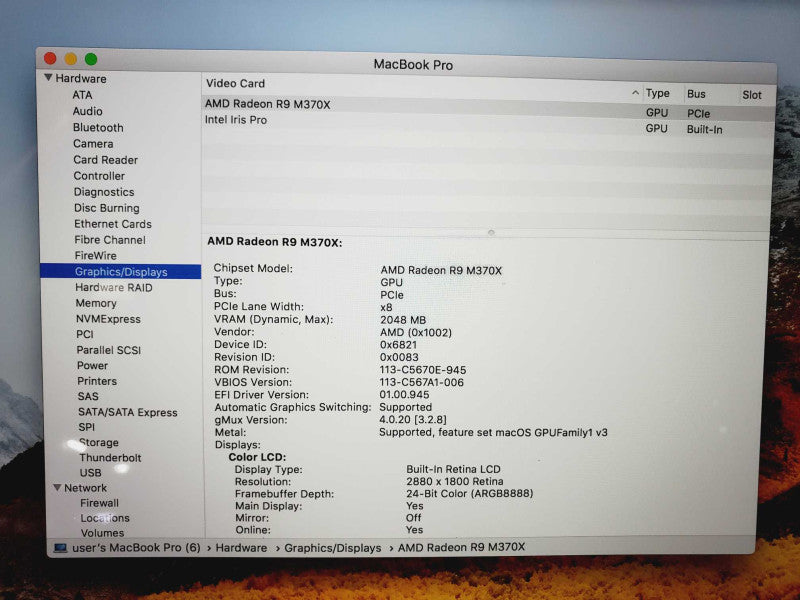Viewport: 800px width, 600px height.
Task: Open the Audio hardware section
Action: pyautogui.click(x=87, y=111)
